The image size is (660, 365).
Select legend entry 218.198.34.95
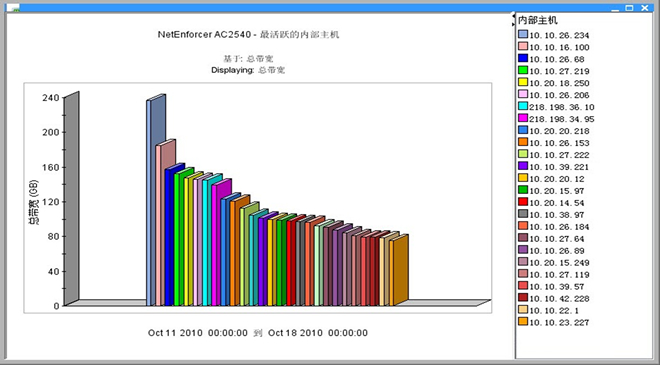point(556,119)
